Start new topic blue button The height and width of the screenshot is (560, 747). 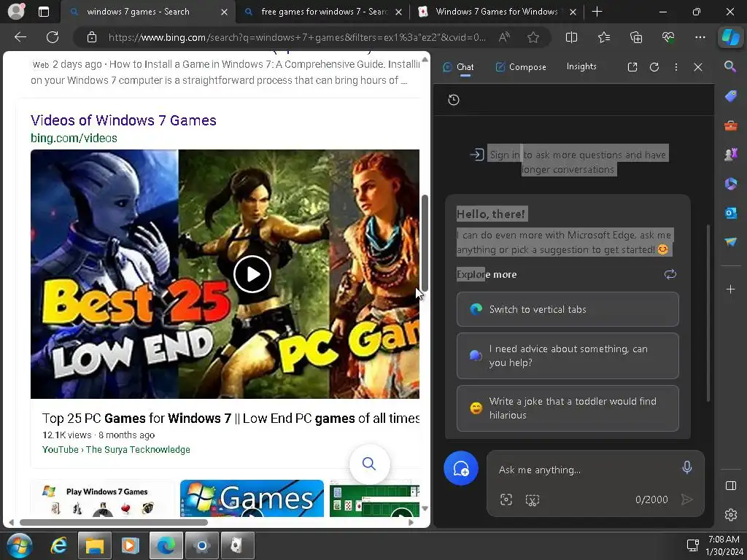pyautogui.click(x=461, y=468)
